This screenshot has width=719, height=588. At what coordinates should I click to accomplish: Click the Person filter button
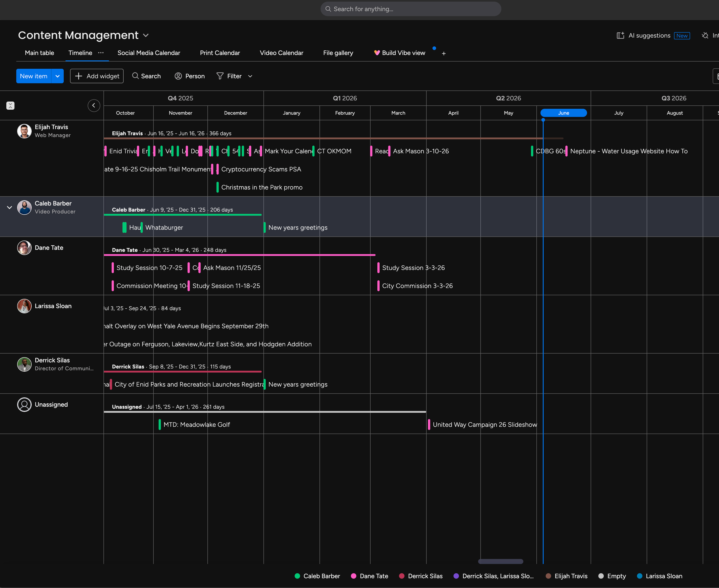click(190, 76)
